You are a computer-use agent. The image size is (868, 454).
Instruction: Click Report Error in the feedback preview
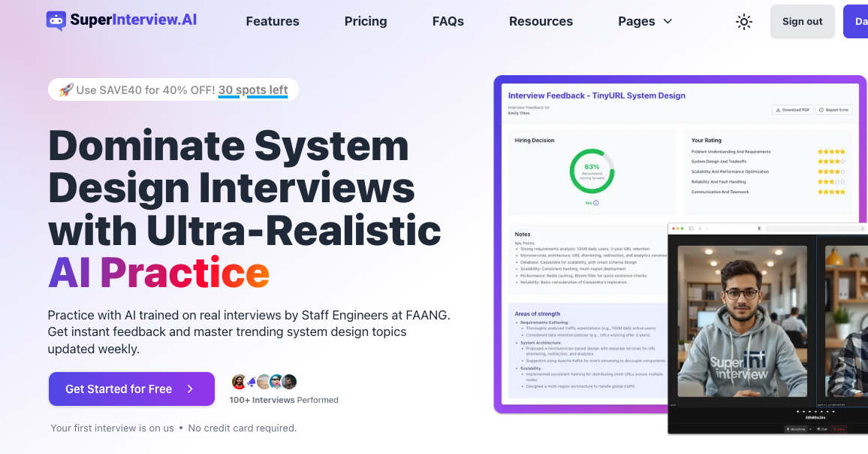click(834, 110)
